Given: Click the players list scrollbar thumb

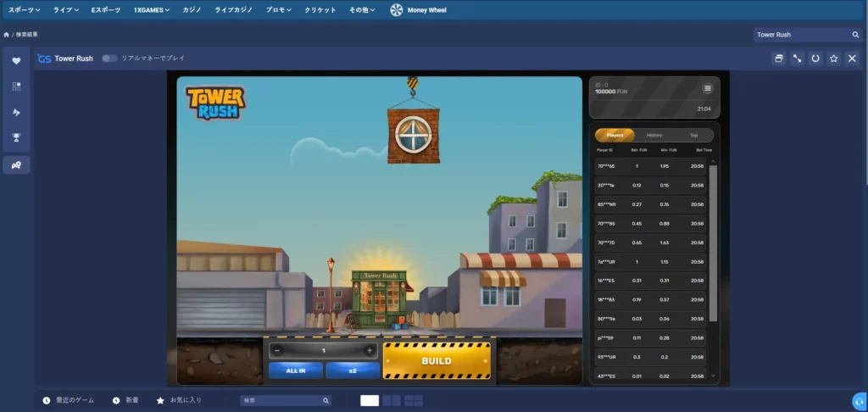Looking at the screenshot, I should tap(713, 243).
